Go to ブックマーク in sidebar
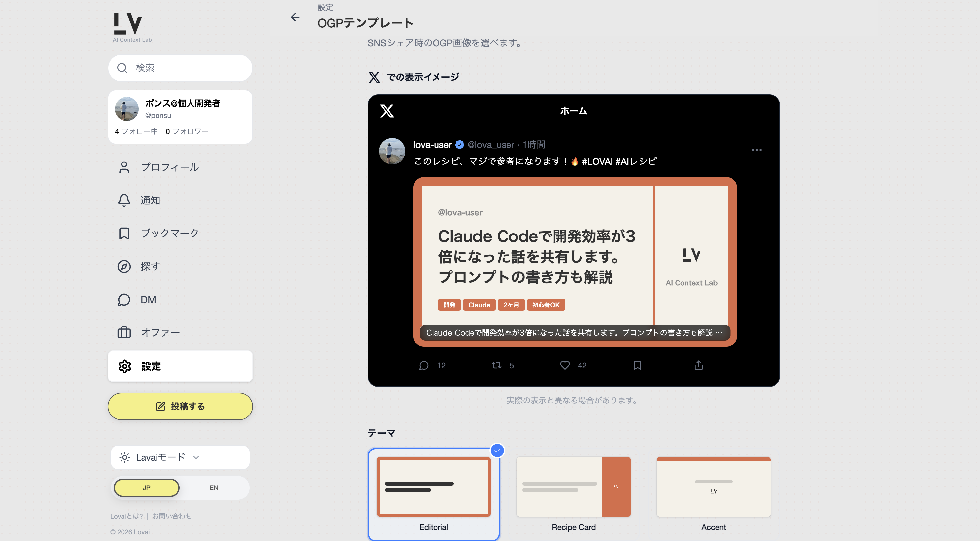Viewport: 980px width, 541px height. click(169, 233)
